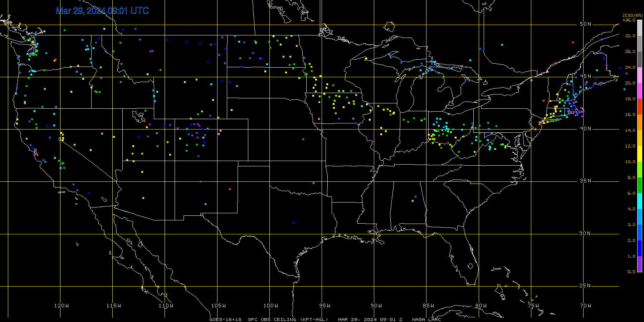Select the '3.0' legend value
Screen dimensions: 644x322
(631, 225)
